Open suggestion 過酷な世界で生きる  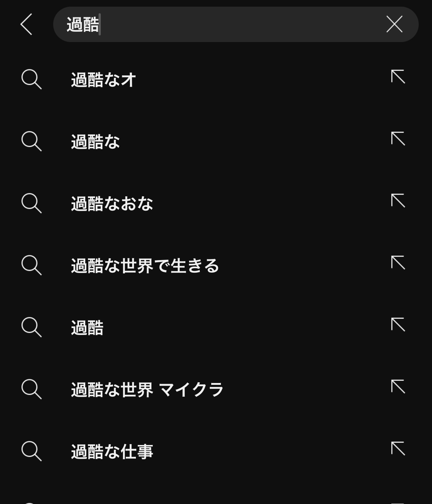point(145,266)
